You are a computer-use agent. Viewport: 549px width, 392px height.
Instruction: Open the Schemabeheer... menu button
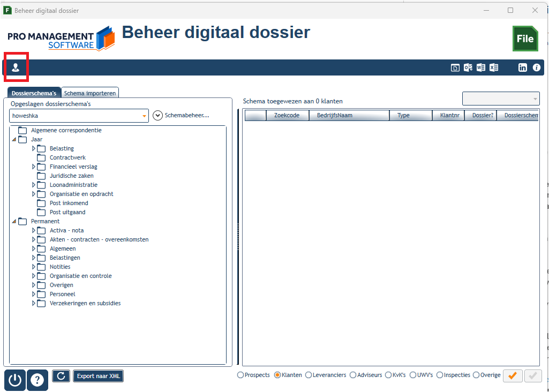181,115
